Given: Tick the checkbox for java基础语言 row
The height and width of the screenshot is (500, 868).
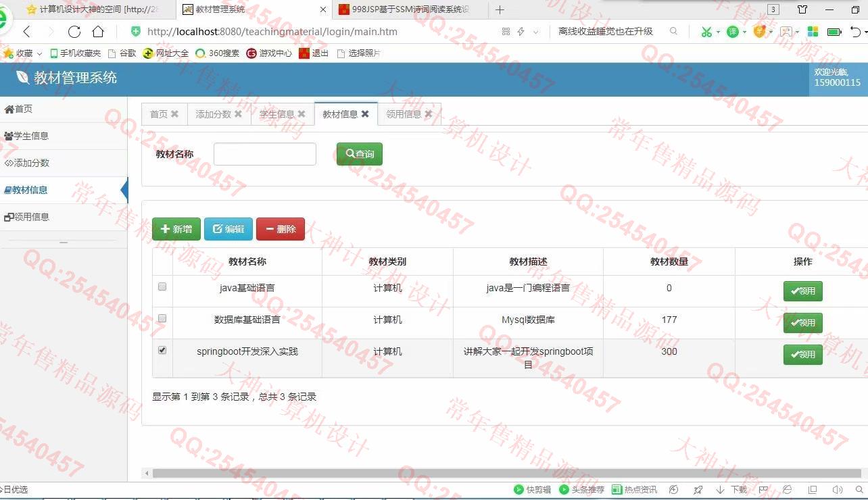Looking at the screenshot, I should coord(162,286).
